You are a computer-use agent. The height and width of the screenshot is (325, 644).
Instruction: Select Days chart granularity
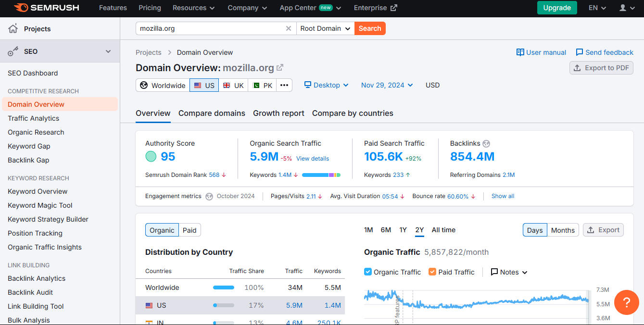pos(534,230)
